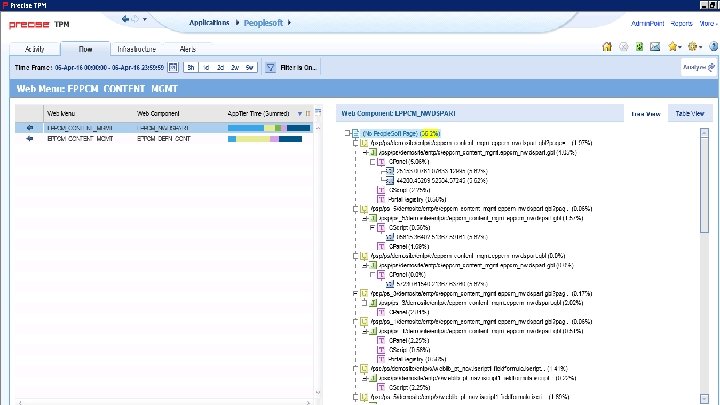Collapse the CScript (0.36%) node
The width and height of the screenshot is (720, 405).
coord(373,227)
